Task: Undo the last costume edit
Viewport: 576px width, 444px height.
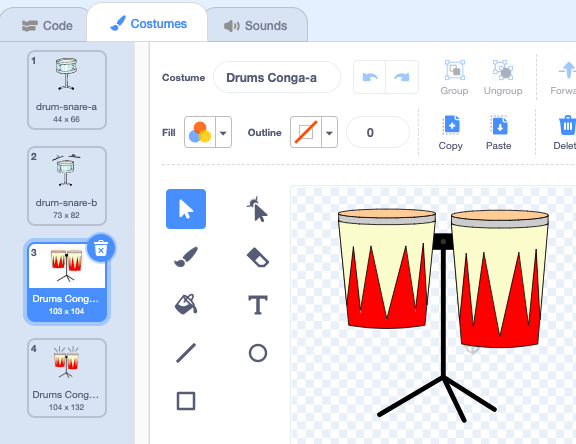Action: click(x=370, y=77)
